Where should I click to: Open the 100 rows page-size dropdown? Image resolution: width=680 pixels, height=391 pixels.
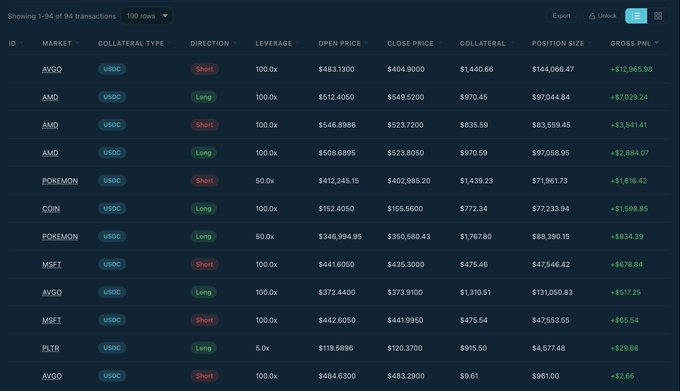[147, 16]
